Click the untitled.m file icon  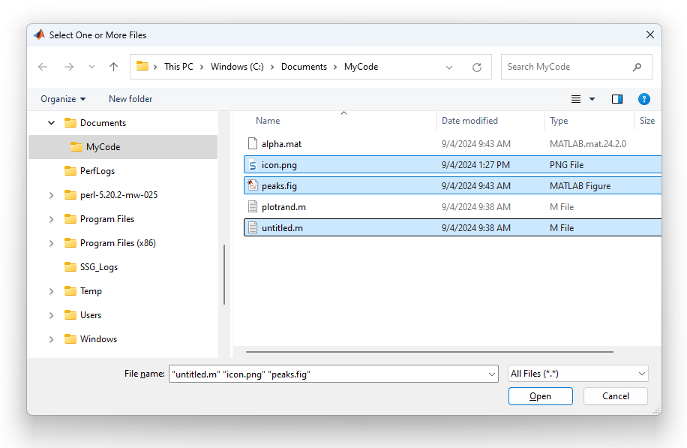point(252,227)
